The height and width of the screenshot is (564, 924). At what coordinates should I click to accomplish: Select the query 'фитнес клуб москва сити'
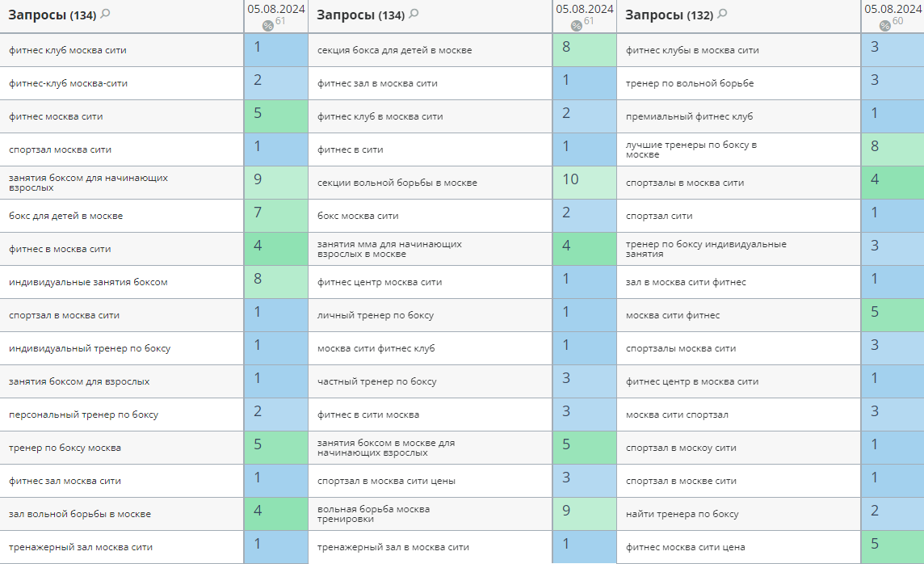point(68,50)
